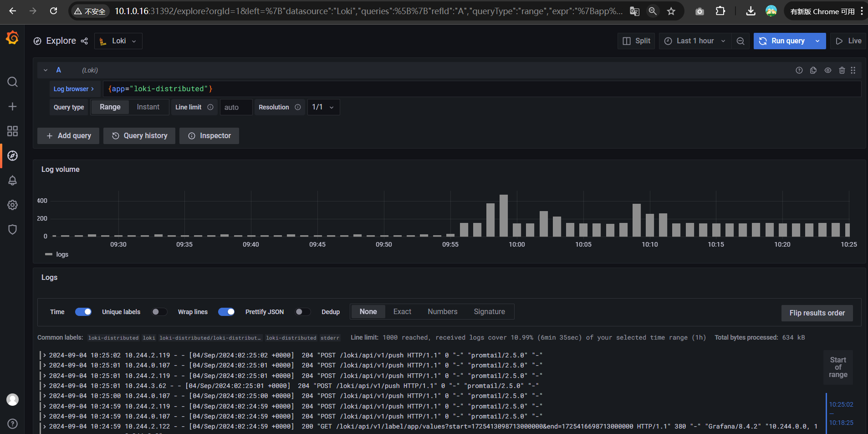Select the Explore compass icon in sidebar
The height and width of the screenshot is (434, 868).
pos(12,156)
